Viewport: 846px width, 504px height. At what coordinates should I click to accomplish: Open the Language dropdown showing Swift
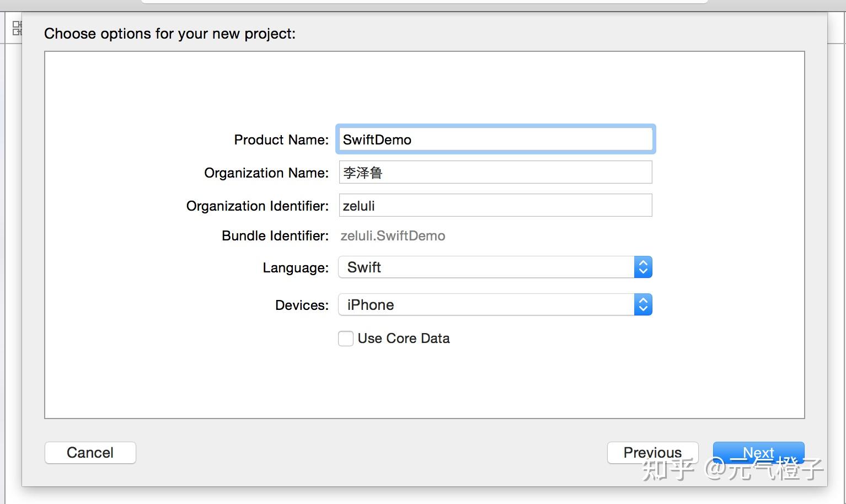point(486,267)
